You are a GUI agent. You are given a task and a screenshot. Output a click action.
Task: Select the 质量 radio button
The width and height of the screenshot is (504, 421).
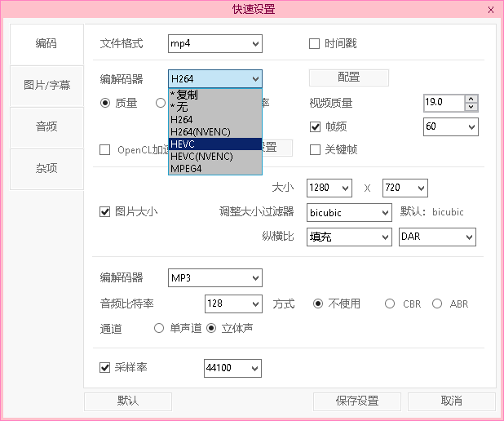[x=105, y=103]
